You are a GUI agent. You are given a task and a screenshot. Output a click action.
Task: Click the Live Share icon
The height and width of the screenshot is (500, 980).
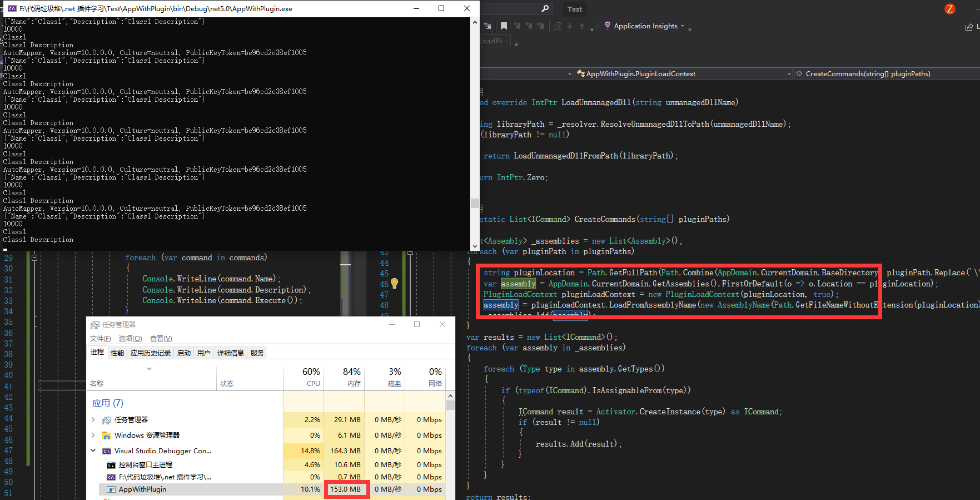point(969,27)
